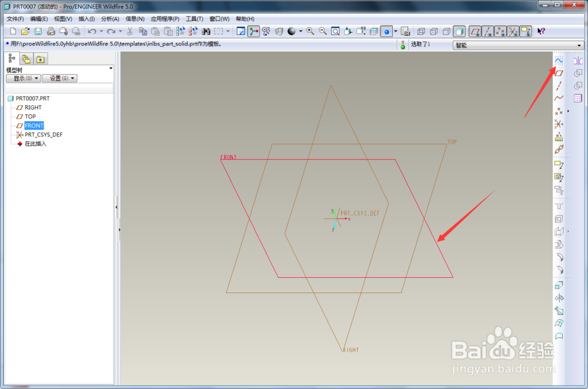Zoom in with the magnifier plus icon
The image size is (588, 389).
(x=310, y=31)
